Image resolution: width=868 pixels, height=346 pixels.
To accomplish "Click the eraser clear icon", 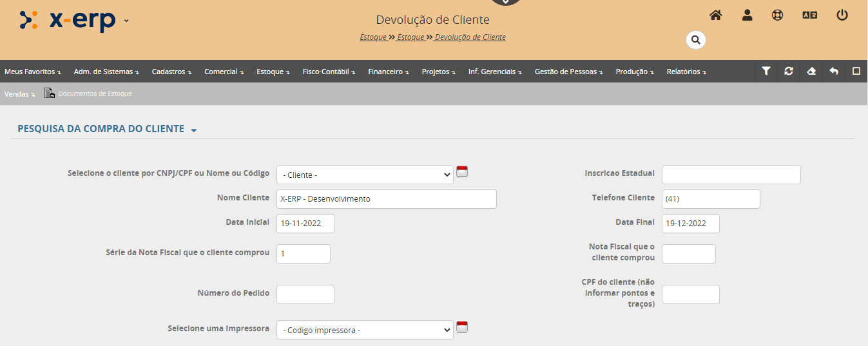I will [811, 72].
